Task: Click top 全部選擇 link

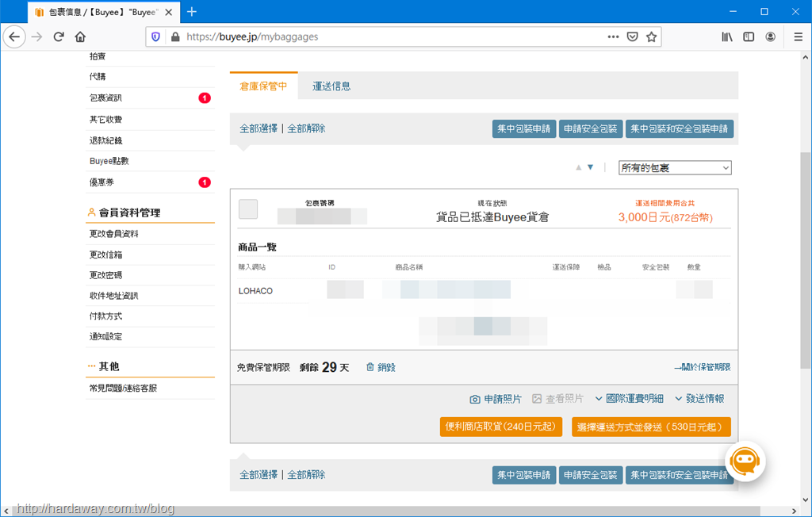Action: coord(259,128)
